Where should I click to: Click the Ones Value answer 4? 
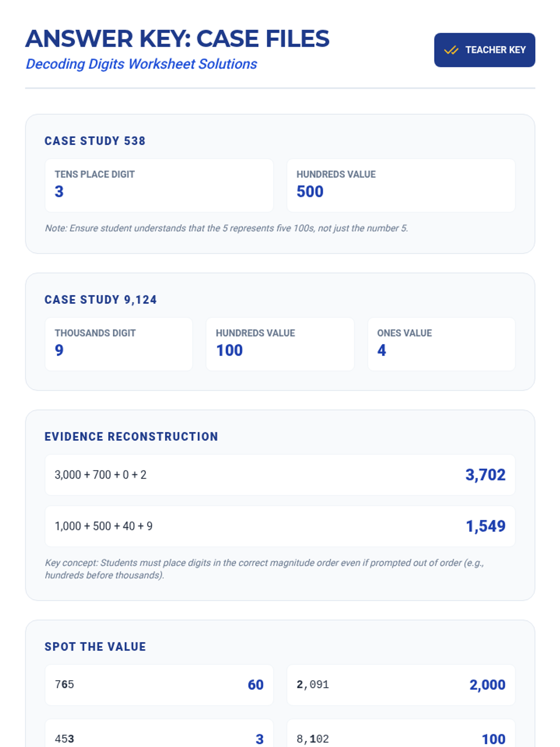[382, 350]
